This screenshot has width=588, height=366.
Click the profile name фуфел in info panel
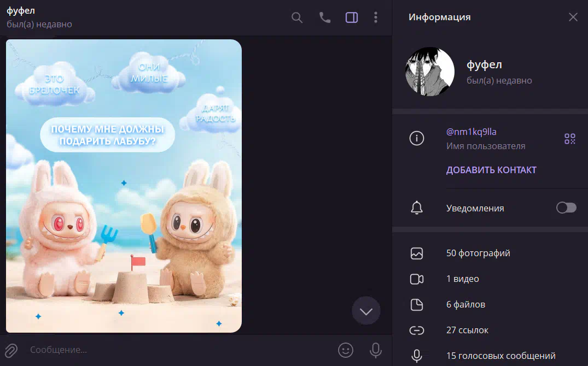point(484,65)
